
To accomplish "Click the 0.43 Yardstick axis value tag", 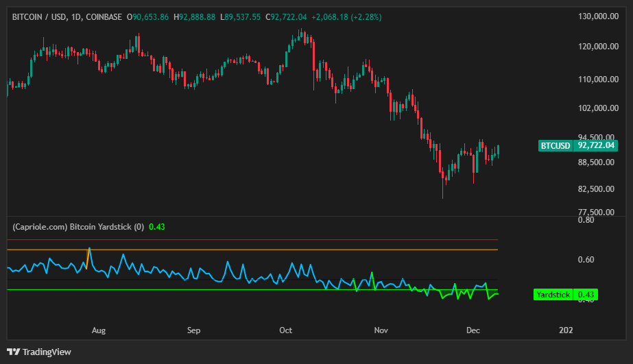I will pos(586,295).
